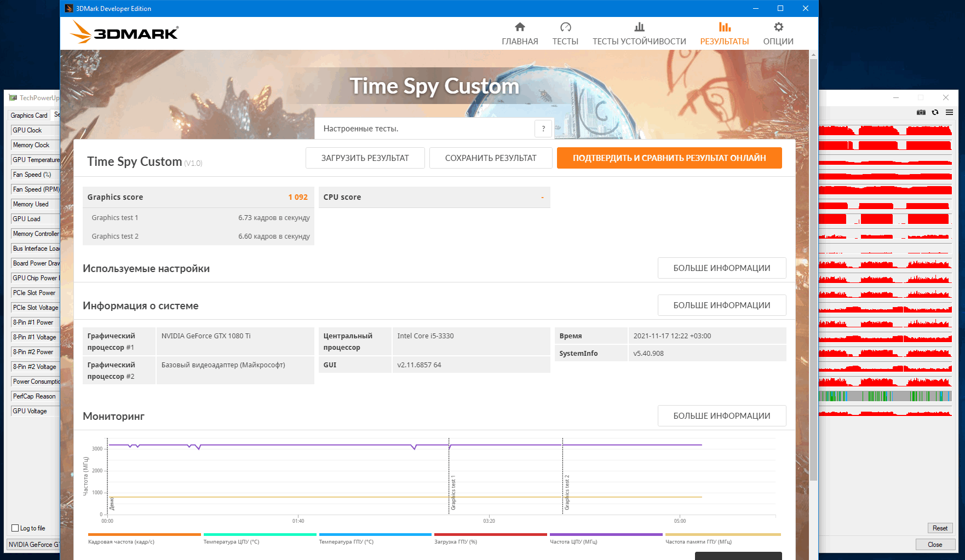965x560 pixels.
Task: Open GPU Temperature sensor dropdown in GPU-Z
Action: click(35, 160)
